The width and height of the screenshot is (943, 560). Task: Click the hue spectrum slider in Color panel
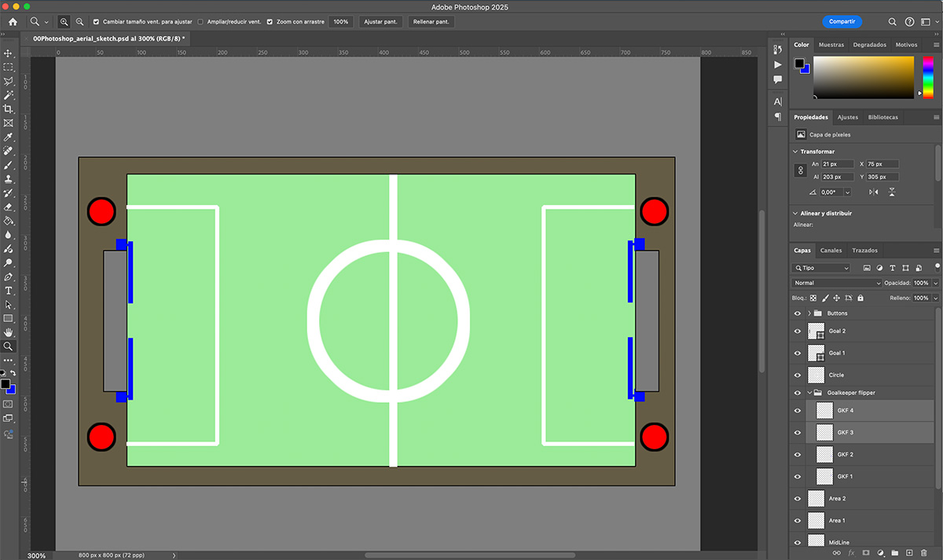(x=928, y=77)
